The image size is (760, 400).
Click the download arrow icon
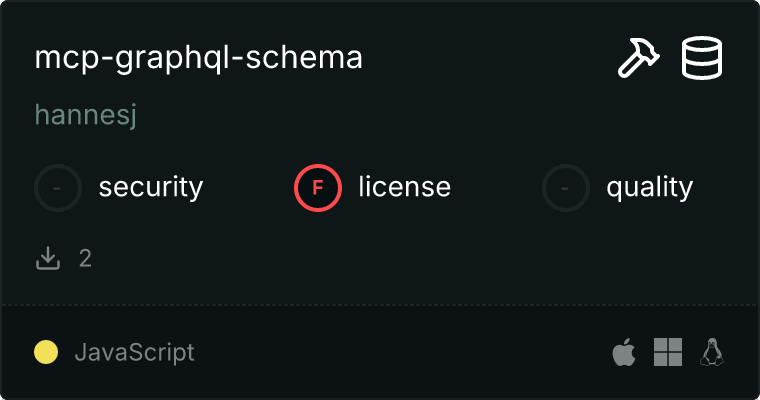point(48,259)
